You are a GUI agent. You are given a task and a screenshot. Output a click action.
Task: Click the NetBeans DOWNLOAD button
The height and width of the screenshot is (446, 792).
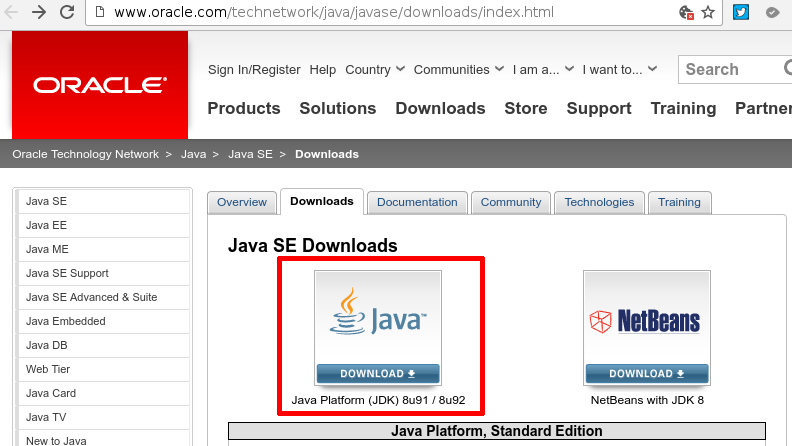coord(647,374)
